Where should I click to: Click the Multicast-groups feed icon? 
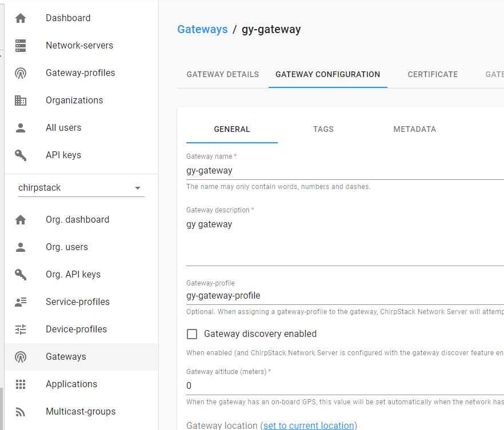[21, 412]
